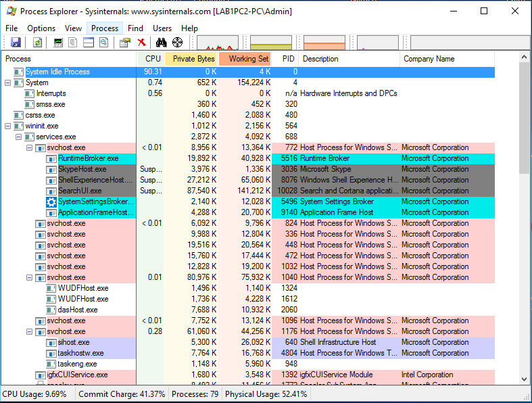Open the File menu
The width and height of the screenshot is (532, 403).
point(11,28)
